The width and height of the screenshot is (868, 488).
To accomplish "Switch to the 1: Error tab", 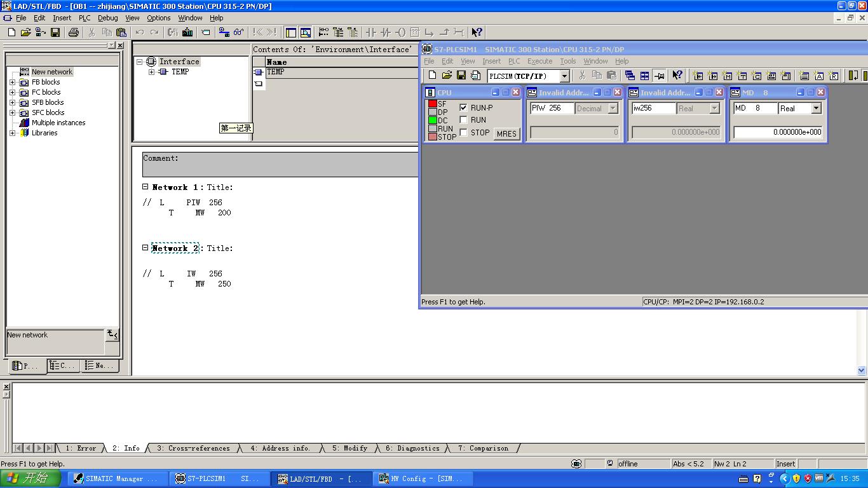I will 81,448.
